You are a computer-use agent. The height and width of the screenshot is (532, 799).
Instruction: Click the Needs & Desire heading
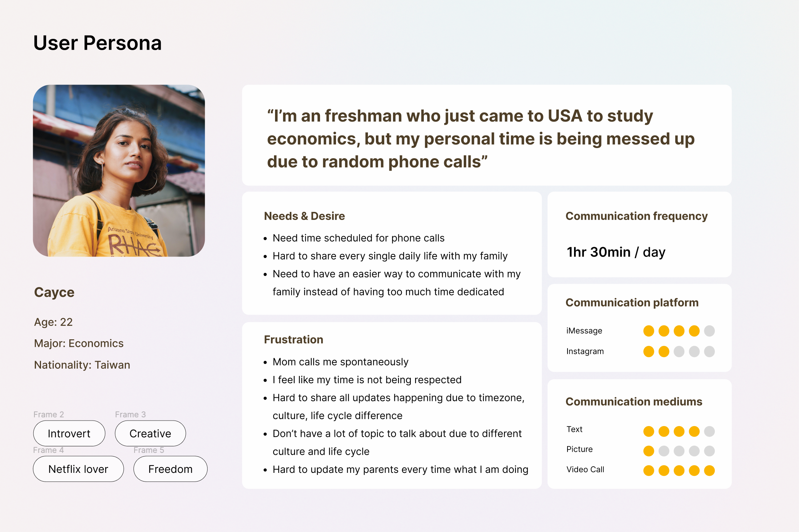point(304,216)
